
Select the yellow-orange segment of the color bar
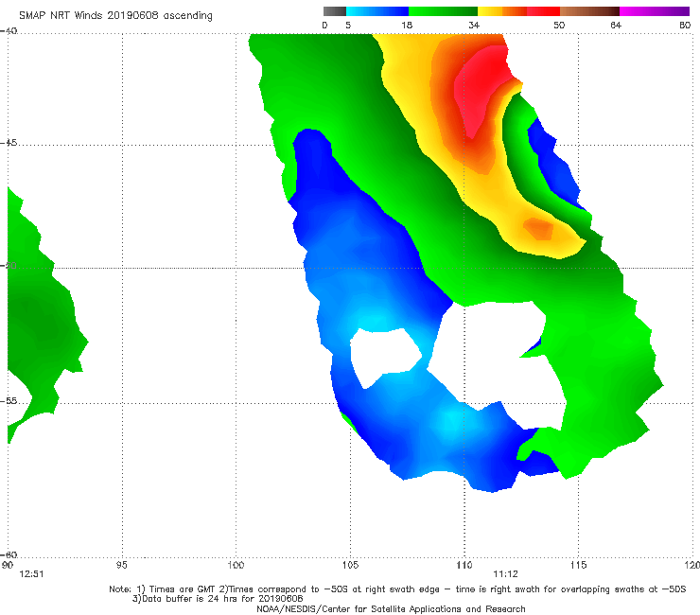(502, 11)
